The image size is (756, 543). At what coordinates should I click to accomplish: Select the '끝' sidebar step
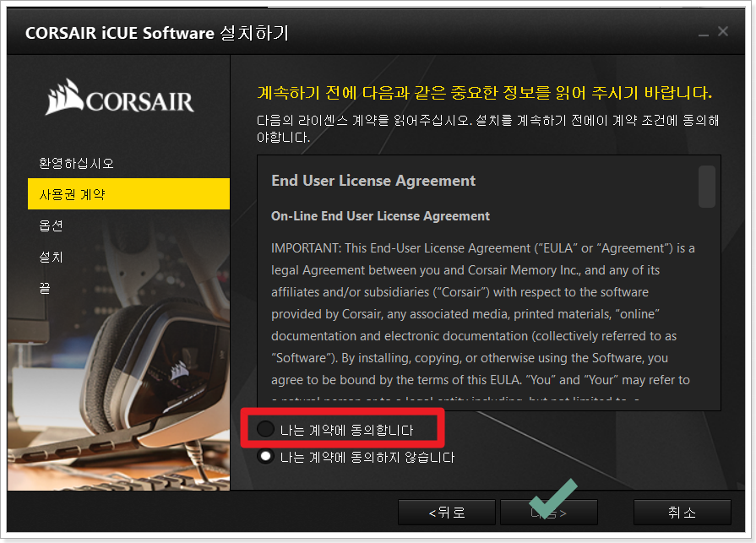tap(45, 288)
